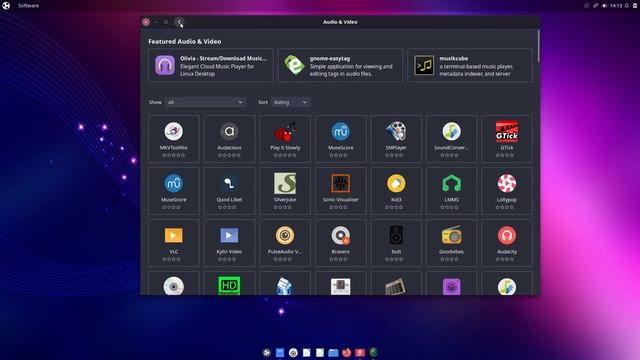Viewport: 640px width, 360px height.
Task: Open the notifications bell in top panel
Action: point(627,6)
